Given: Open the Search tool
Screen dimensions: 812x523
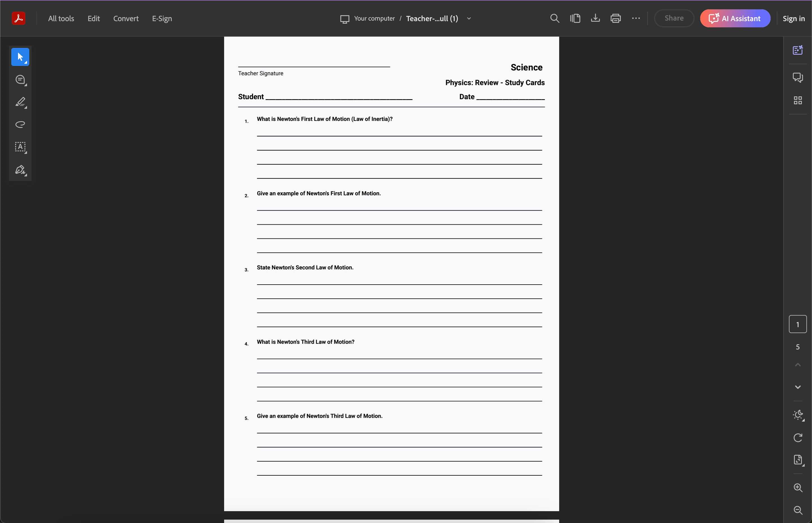Looking at the screenshot, I should pos(554,18).
